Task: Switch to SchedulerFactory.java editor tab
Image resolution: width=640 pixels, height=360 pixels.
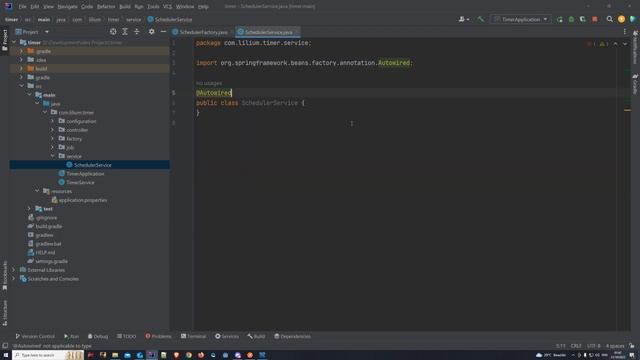Action: 203,32
